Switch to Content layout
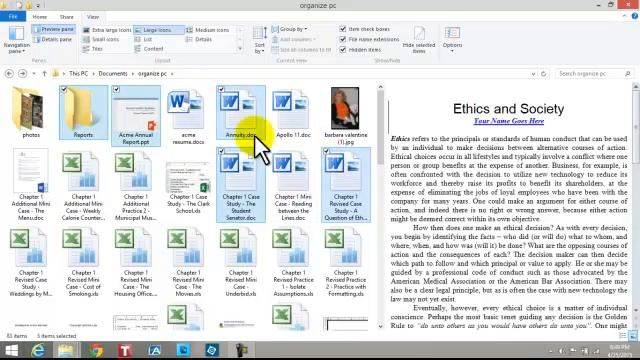The width and height of the screenshot is (640, 360). coord(149,49)
